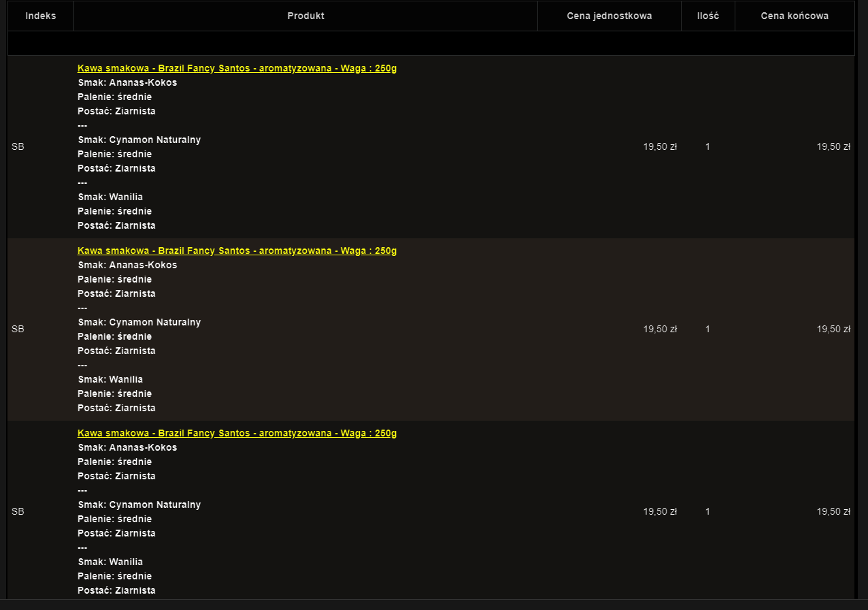Image resolution: width=868 pixels, height=610 pixels.
Task: Select Smak: Ananas-Kokos in the second product
Action: (127, 265)
